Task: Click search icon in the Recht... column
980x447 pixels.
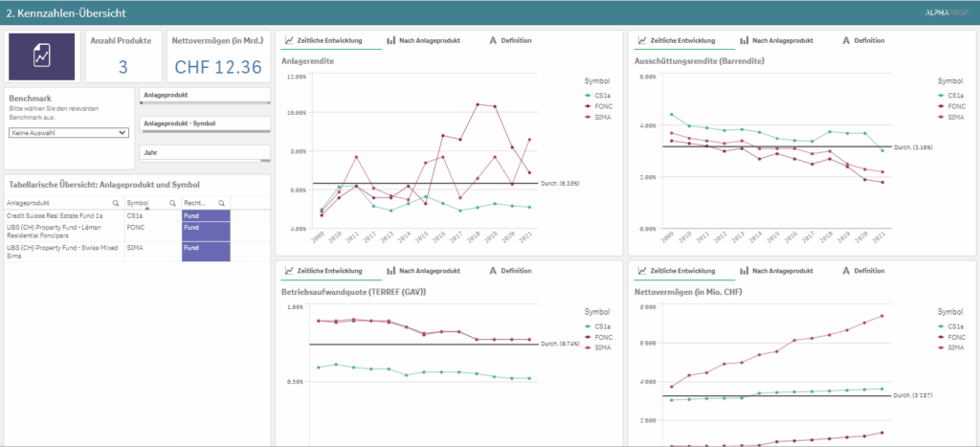Action: coord(221,204)
